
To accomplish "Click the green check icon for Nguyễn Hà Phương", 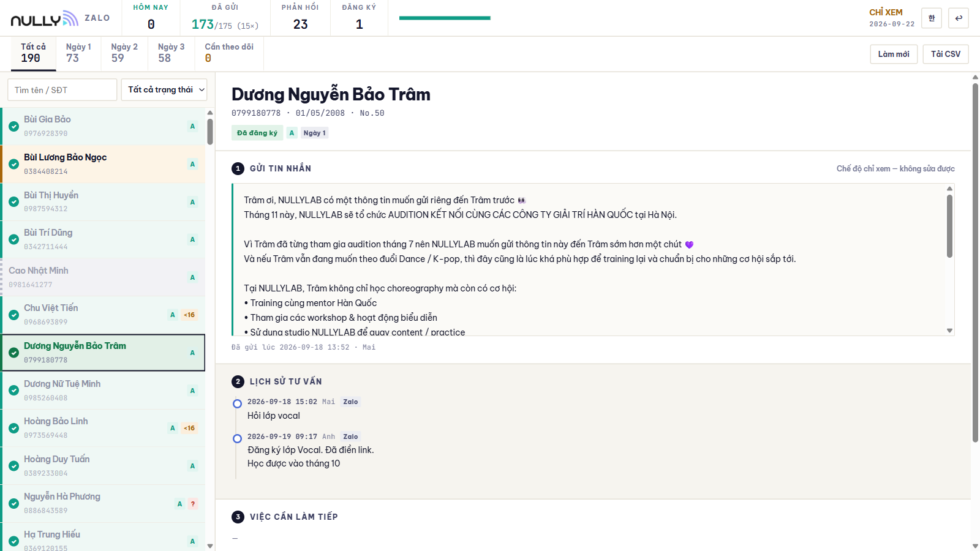I will pyautogui.click(x=13, y=503).
